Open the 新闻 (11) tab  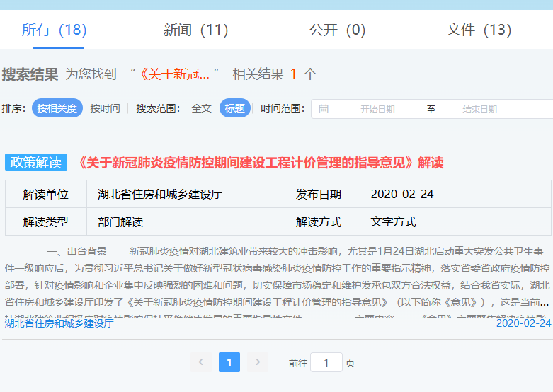tap(195, 30)
